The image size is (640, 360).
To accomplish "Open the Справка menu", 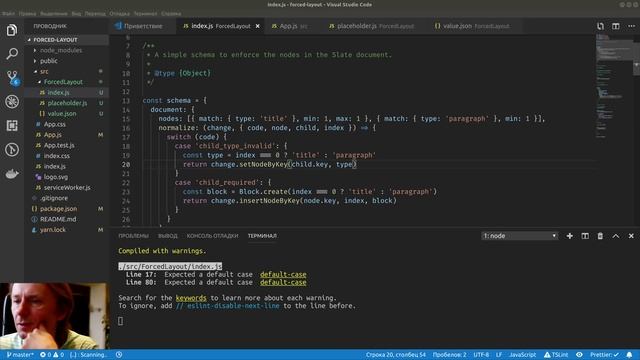I will [x=171, y=13].
